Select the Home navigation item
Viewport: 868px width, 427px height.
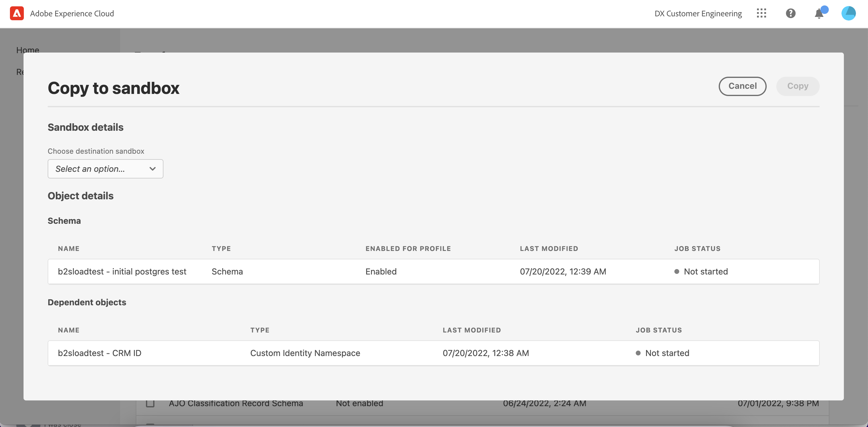point(28,50)
